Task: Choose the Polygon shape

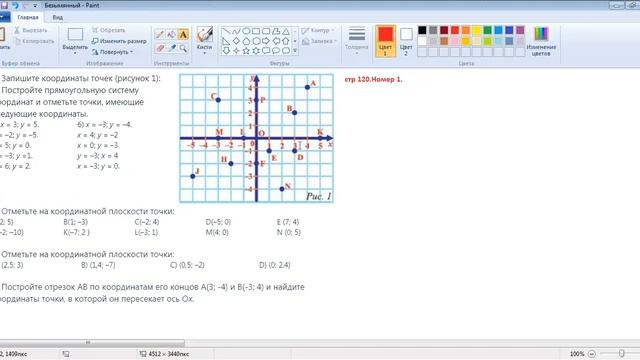Action: tap(276, 31)
